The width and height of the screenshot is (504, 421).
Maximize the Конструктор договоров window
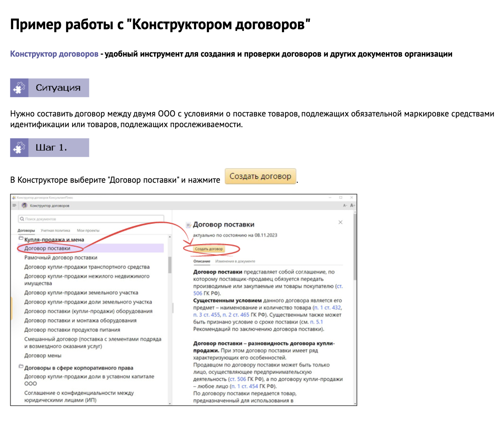click(341, 197)
